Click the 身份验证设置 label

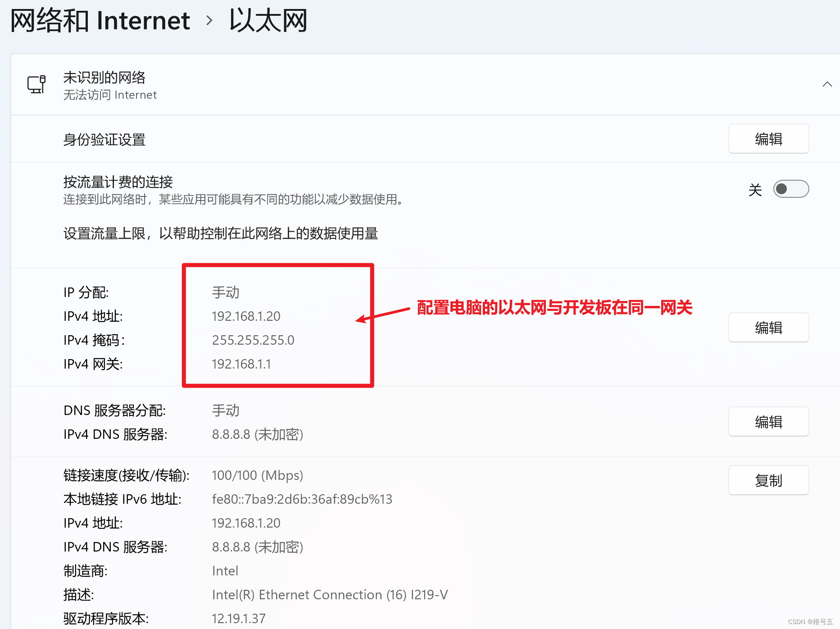pyautogui.click(x=104, y=139)
